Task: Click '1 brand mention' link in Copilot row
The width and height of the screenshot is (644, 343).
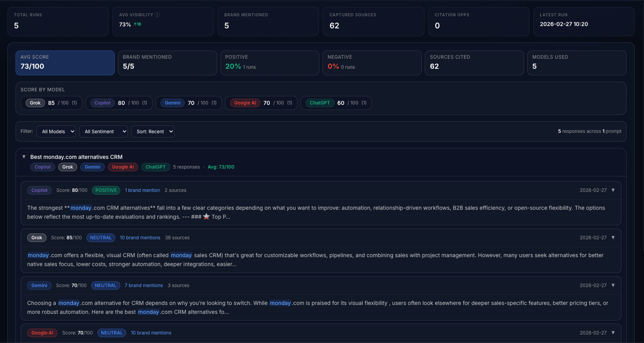Action: pyautogui.click(x=142, y=190)
